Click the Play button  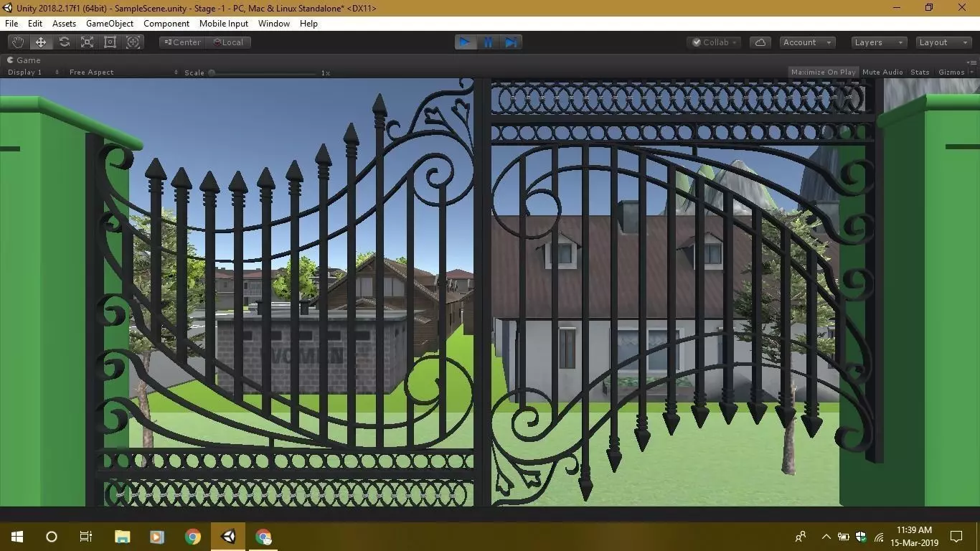(466, 42)
